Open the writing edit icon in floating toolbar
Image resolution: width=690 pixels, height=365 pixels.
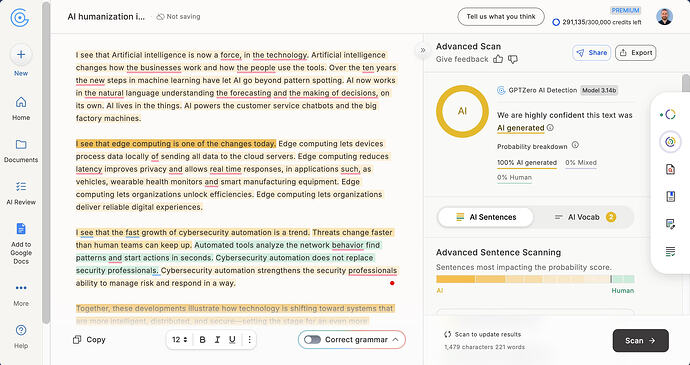(x=670, y=224)
